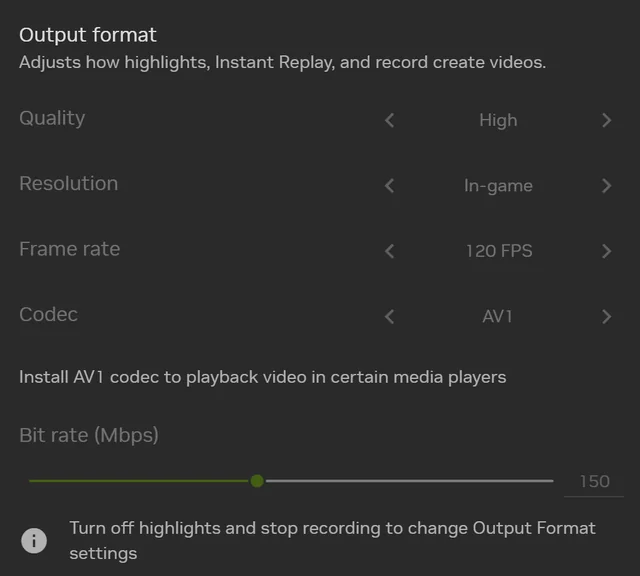The image size is (640, 576).
Task: Click the left arrow next to Quality
Action: coord(390,120)
